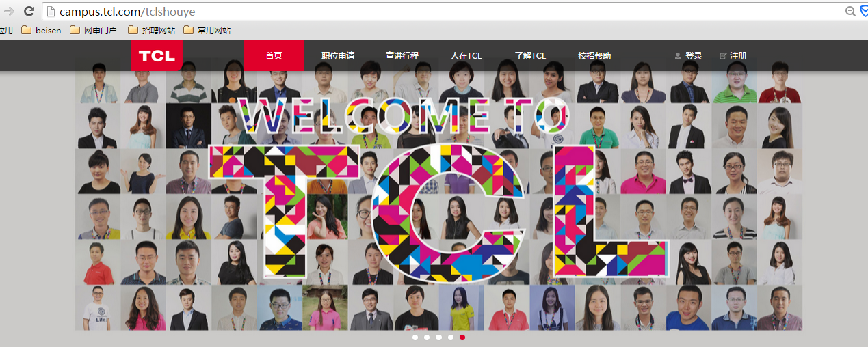The width and height of the screenshot is (868, 347).
Task: Select the red active fifth carousel dot
Action: 462,337
